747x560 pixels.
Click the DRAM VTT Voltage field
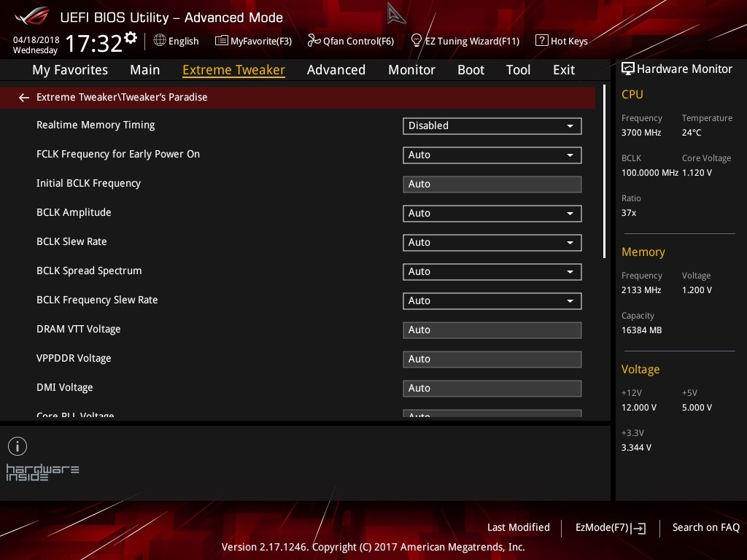click(x=492, y=330)
